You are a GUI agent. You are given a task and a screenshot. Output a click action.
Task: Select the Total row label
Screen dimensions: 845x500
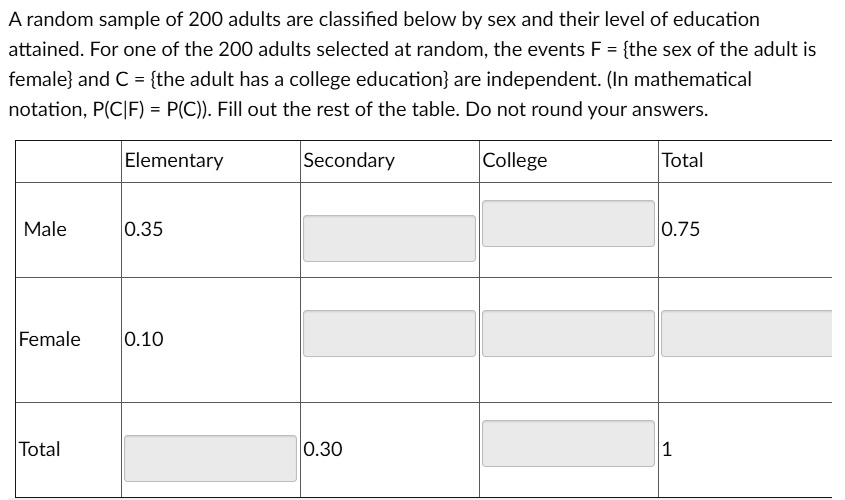click(40, 449)
